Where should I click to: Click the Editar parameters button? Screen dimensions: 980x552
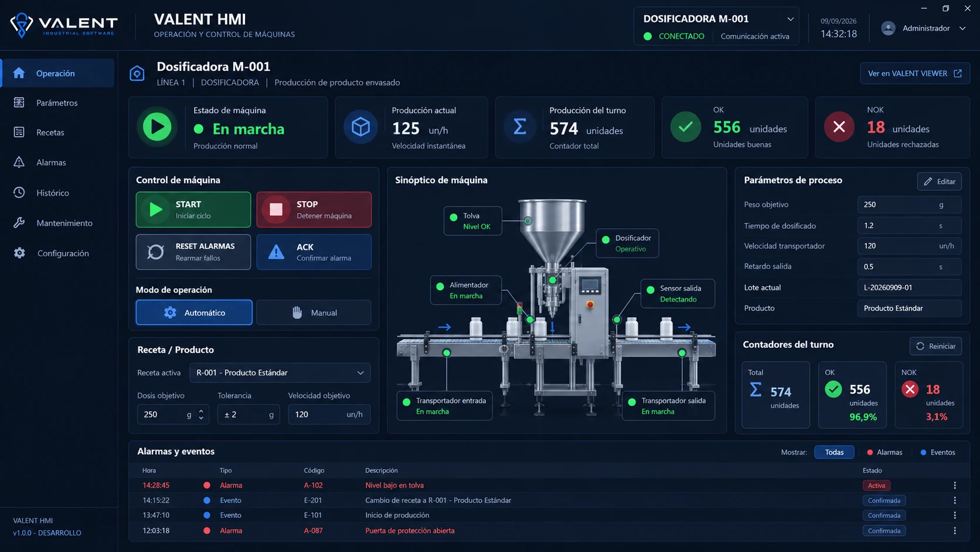pos(939,181)
